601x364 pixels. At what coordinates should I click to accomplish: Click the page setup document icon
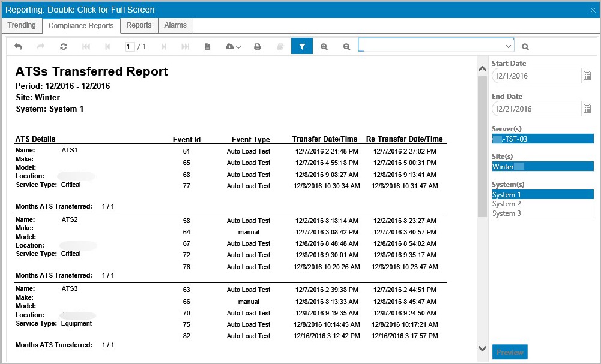pos(207,47)
